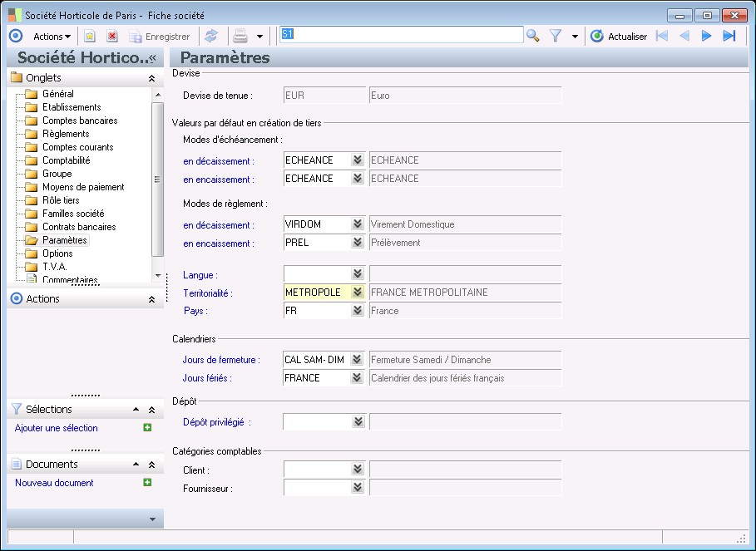
Task: Click green plus next to Ajouter une sélection
Action: point(147,427)
